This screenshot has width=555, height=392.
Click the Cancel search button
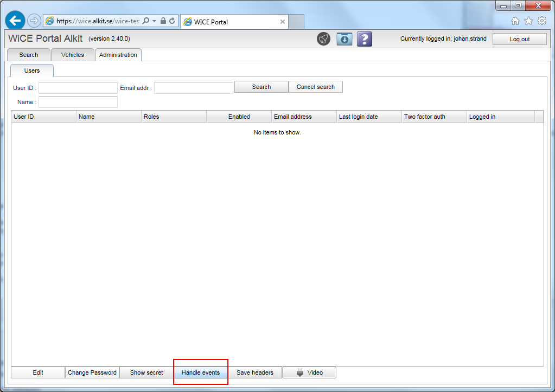point(316,87)
